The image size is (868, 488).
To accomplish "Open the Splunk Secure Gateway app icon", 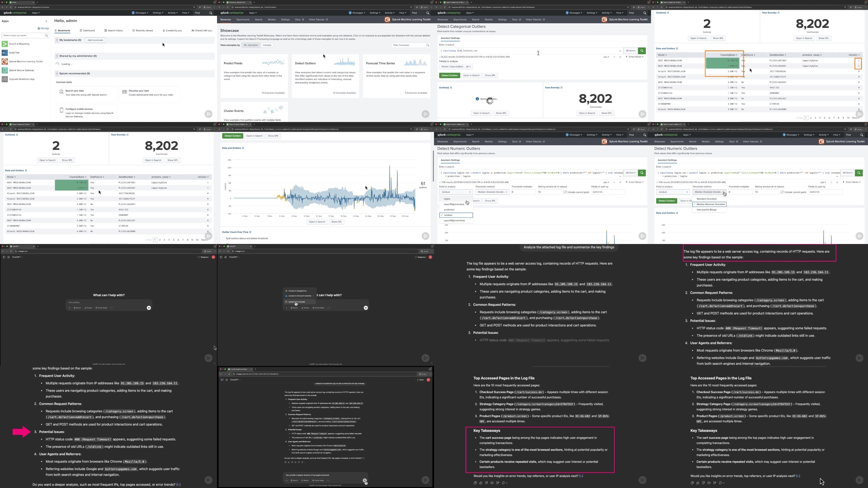I will point(5,70).
